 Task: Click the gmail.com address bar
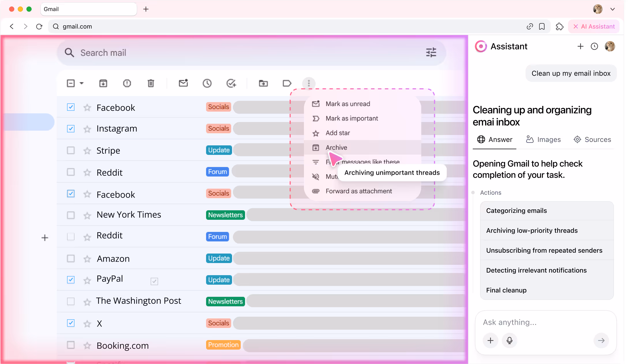click(299, 27)
